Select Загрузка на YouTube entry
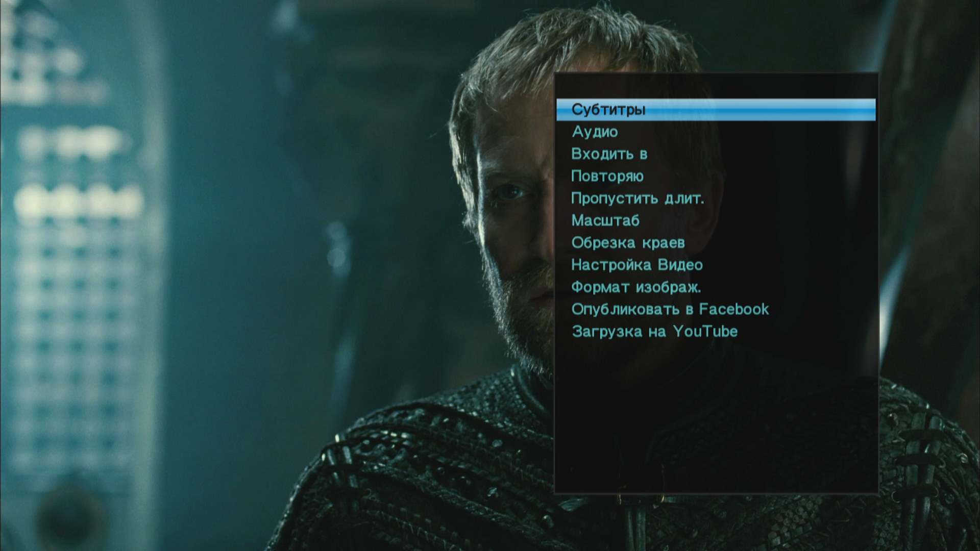 pyautogui.click(x=654, y=332)
